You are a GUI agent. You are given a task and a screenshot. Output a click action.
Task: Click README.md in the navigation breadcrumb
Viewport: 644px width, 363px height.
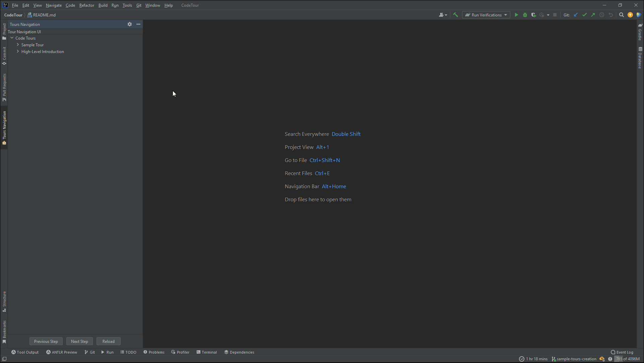[42, 15]
